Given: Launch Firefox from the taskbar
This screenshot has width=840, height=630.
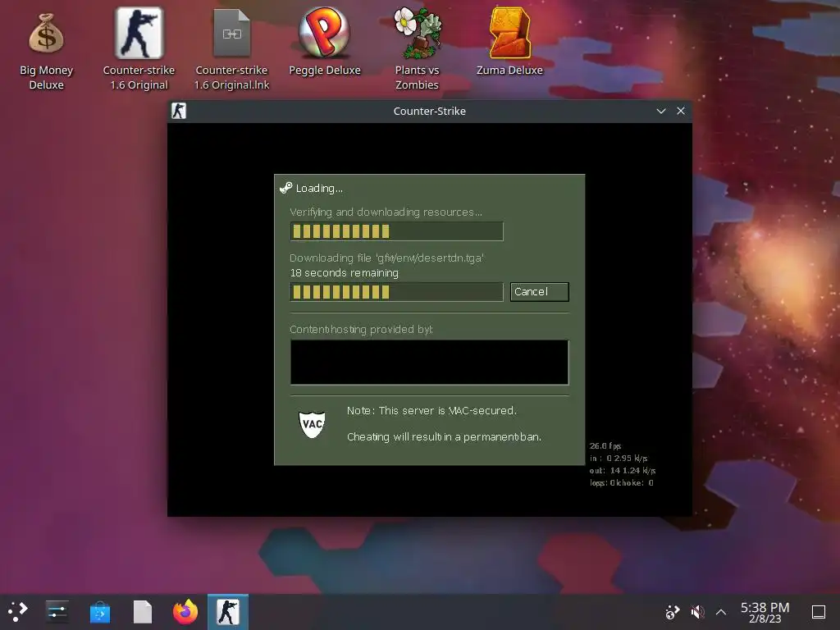Looking at the screenshot, I should pyautogui.click(x=185, y=611).
